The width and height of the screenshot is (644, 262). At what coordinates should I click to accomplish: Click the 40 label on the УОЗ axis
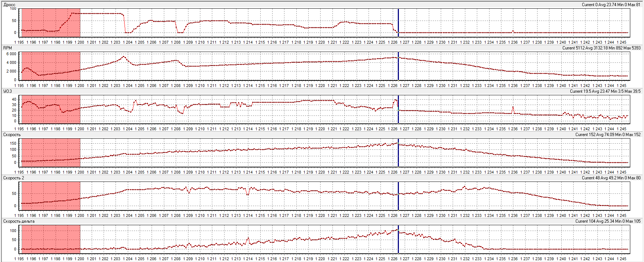(x=14, y=99)
